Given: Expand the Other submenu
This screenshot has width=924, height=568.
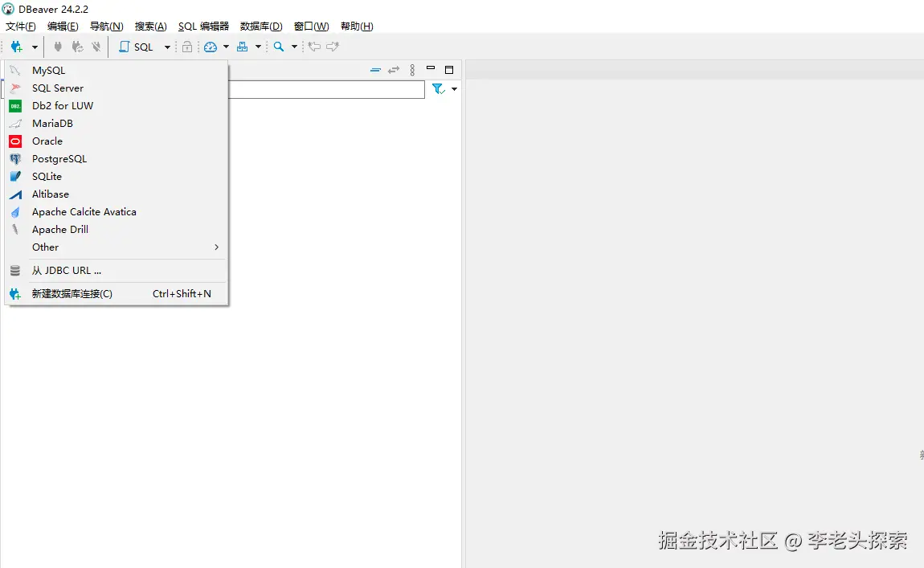Looking at the screenshot, I should pos(116,247).
